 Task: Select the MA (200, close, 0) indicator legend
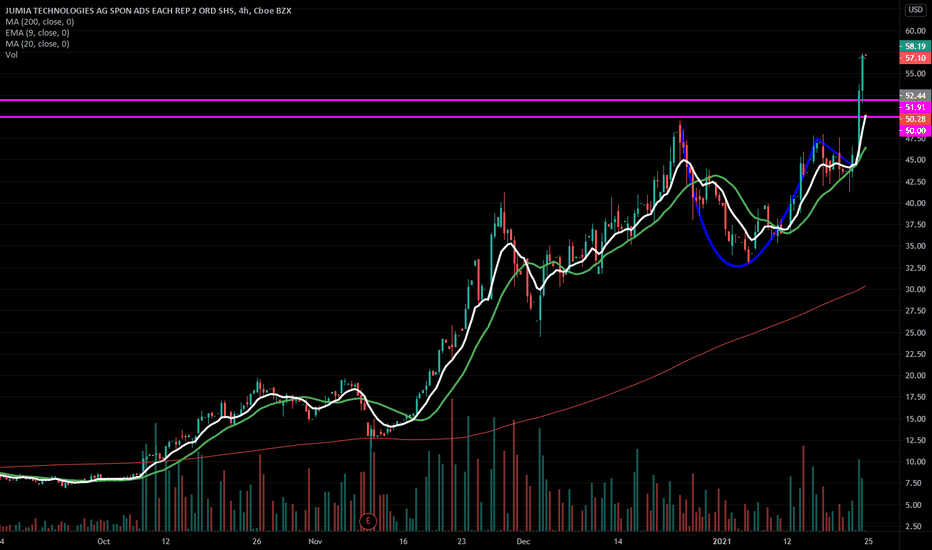click(40, 21)
